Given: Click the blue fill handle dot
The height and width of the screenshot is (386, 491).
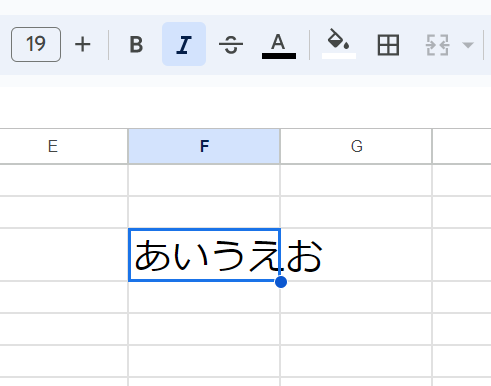Looking at the screenshot, I should coord(281,282).
